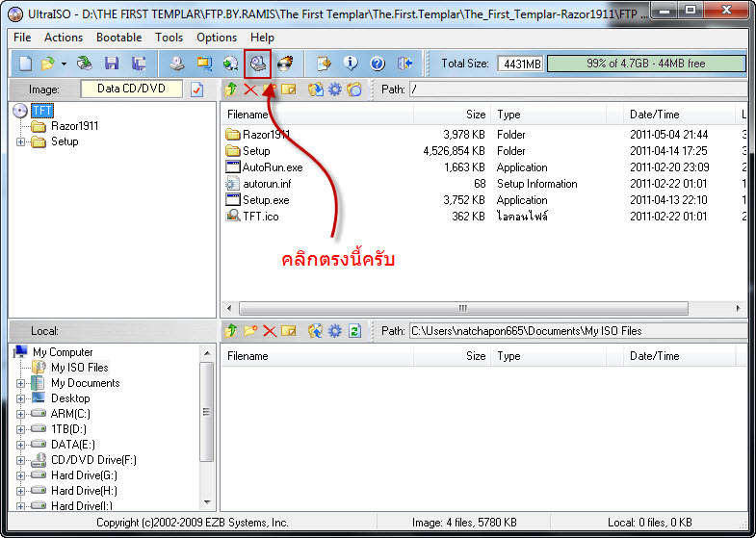This screenshot has height=538, width=756.
Task: Click the blue Info balloon icon
Action: (351, 64)
